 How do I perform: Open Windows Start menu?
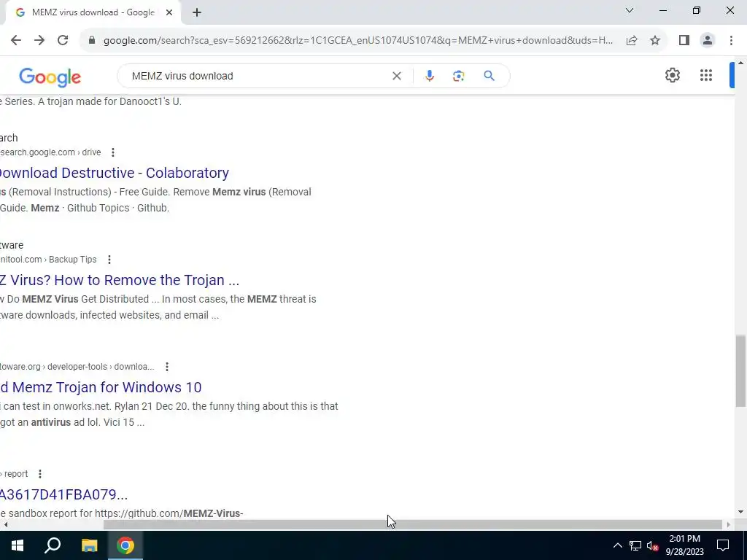[x=18, y=545]
